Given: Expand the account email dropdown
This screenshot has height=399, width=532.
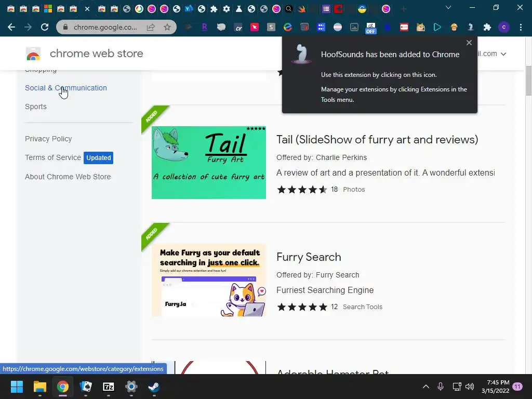Looking at the screenshot, I should point(503,54).
